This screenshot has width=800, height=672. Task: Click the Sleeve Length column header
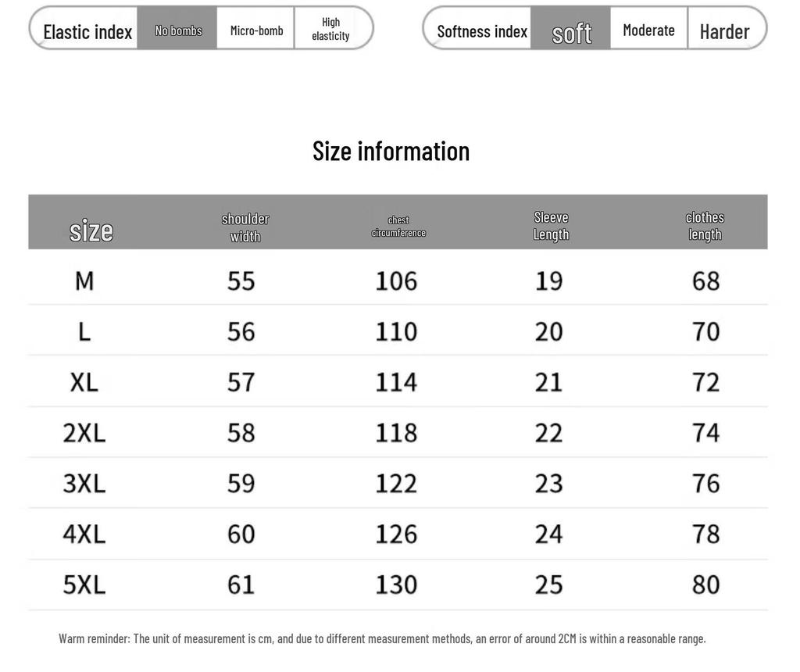click(x=551, y=226)
